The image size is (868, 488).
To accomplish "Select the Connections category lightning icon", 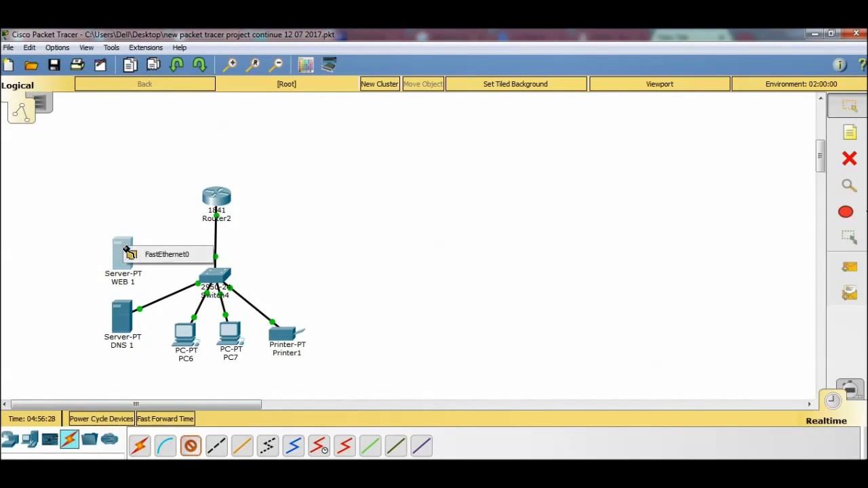I will [69, 440].
